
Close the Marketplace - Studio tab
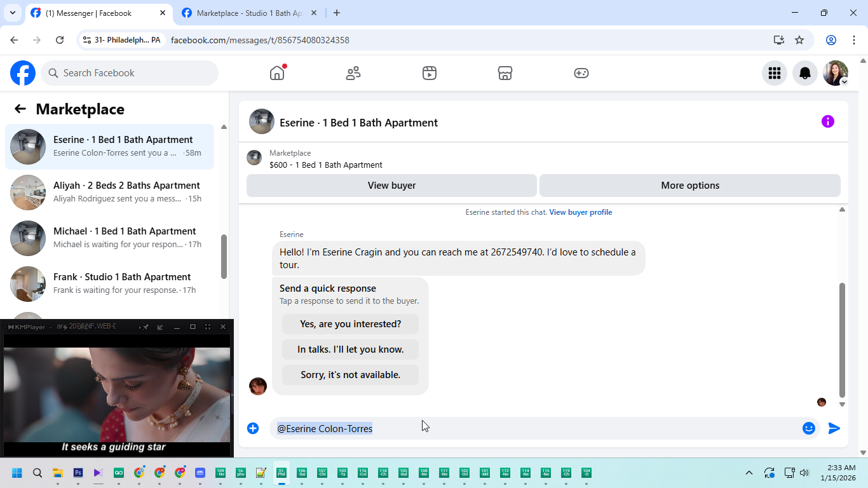pos(315,13)
